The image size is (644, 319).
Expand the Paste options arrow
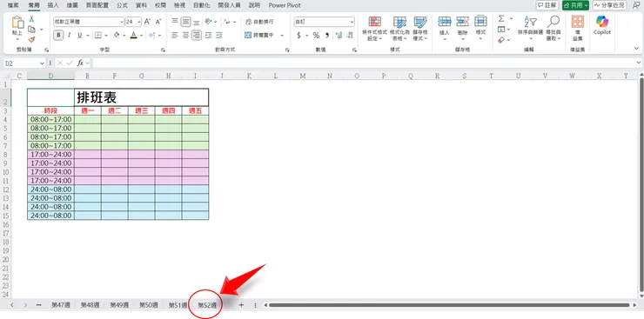[17, 39]
